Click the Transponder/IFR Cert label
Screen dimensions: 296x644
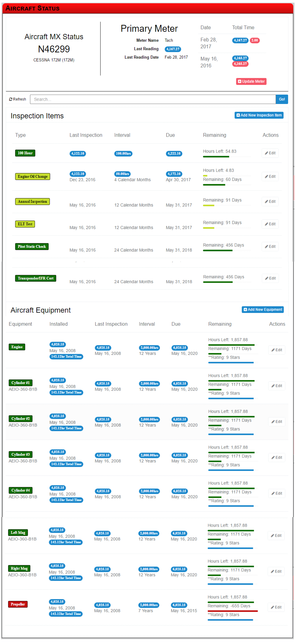36,278
